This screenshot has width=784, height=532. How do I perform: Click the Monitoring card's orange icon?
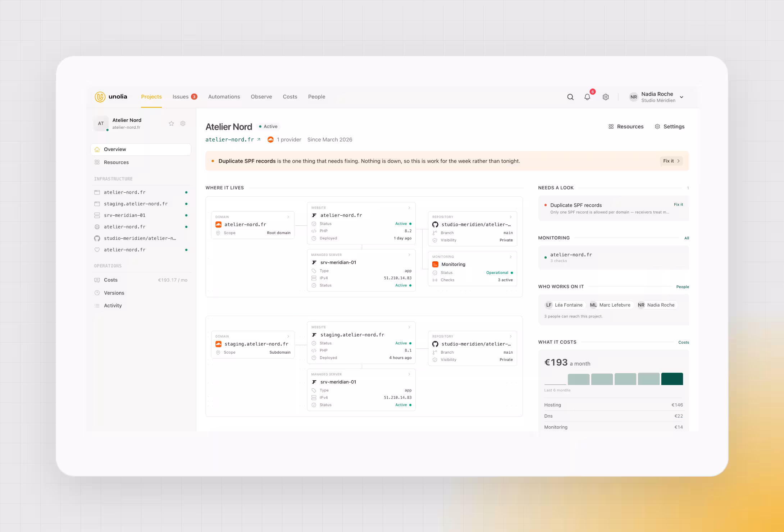[x=435, y=264]
